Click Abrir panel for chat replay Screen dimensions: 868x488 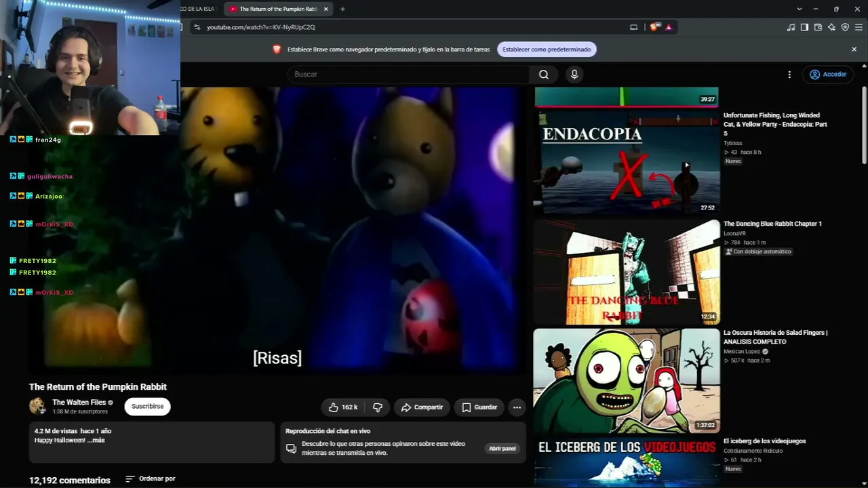[502, 449]
